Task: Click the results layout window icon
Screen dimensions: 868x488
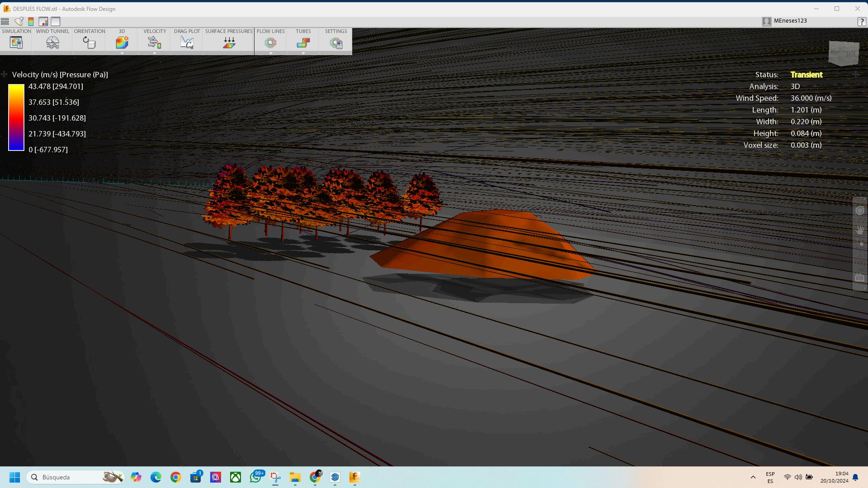Action: tap(43, 21)
